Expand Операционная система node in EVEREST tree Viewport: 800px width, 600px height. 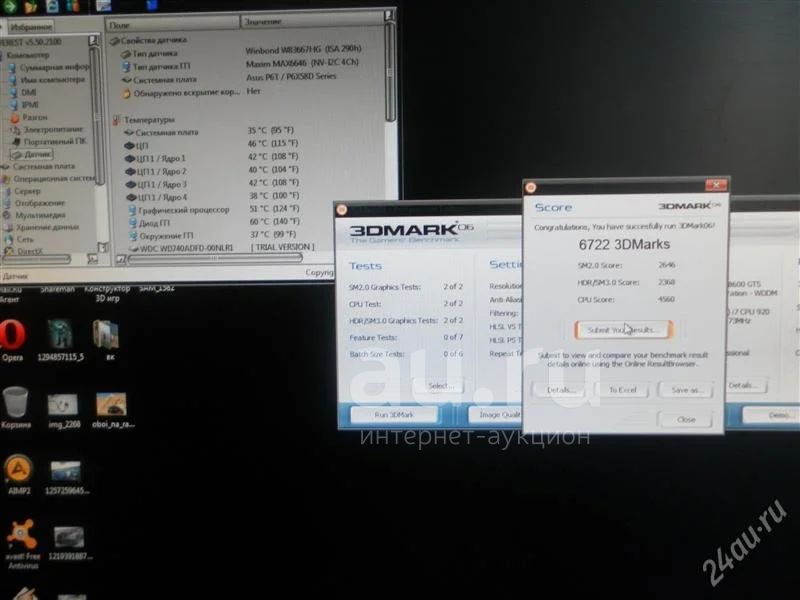(48, 179)
